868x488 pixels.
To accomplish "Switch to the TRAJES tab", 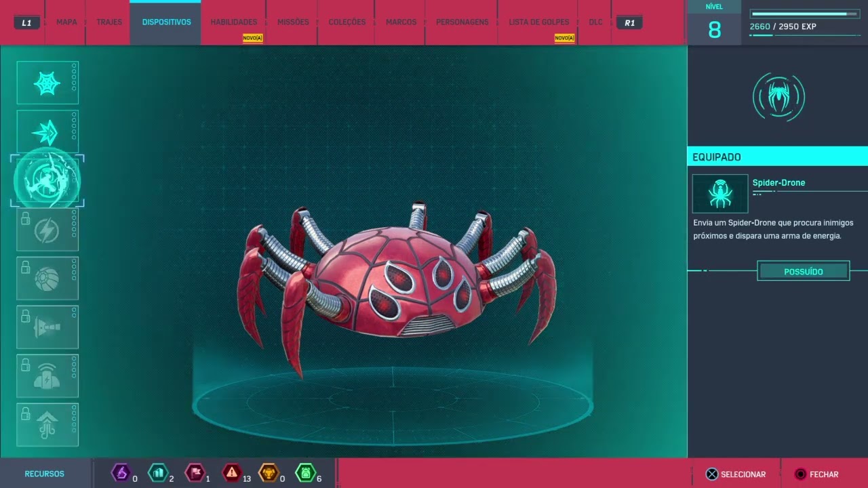I will (109, 22).
